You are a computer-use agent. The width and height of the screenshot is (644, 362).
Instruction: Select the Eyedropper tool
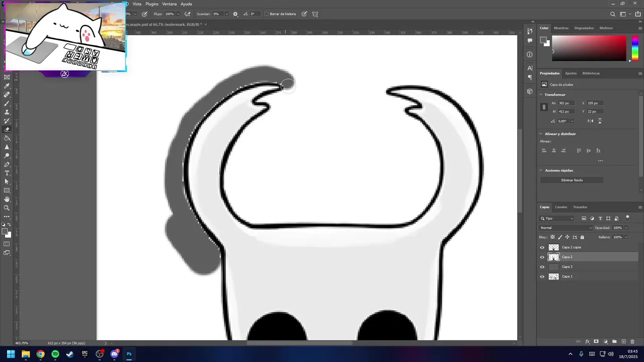pyautogui.click(x=7, y=86)
